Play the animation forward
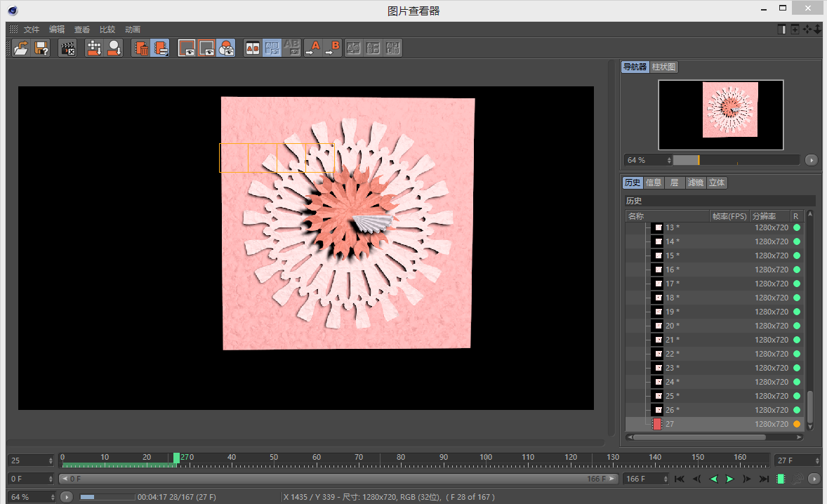This screenshot has width=827, height=504. tap(729, 479)
